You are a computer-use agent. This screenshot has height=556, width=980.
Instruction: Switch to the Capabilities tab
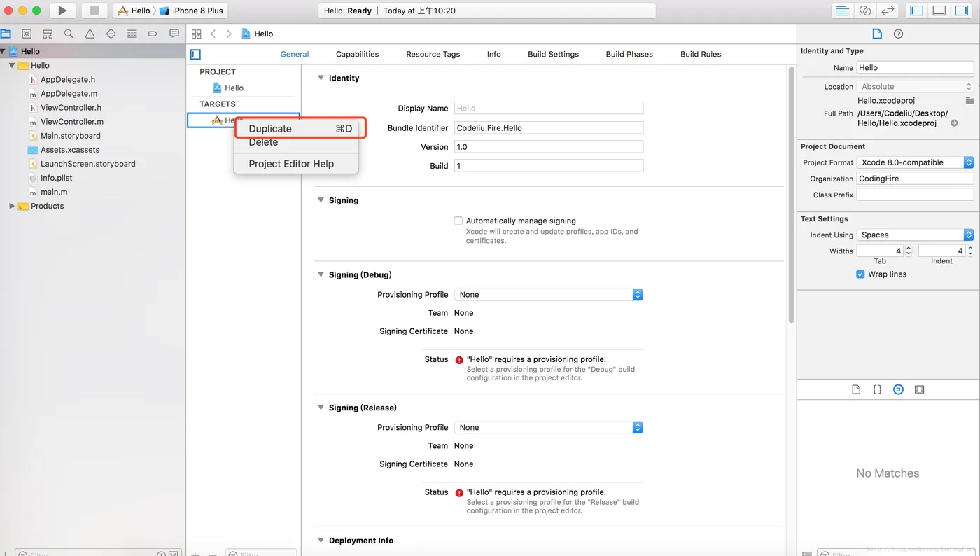357,54
